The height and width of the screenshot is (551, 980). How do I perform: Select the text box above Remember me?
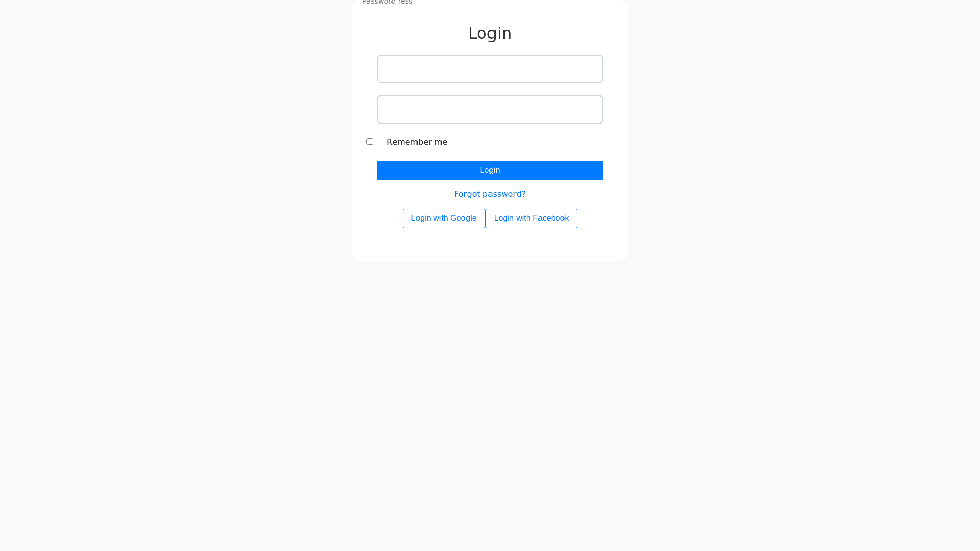[x=490, y=110]
